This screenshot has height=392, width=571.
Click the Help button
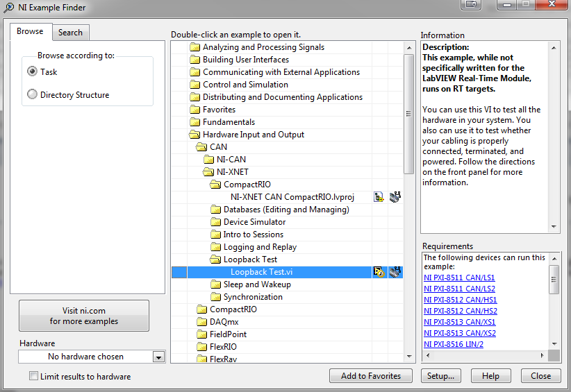pyautogui.click(x=490, y=376)
